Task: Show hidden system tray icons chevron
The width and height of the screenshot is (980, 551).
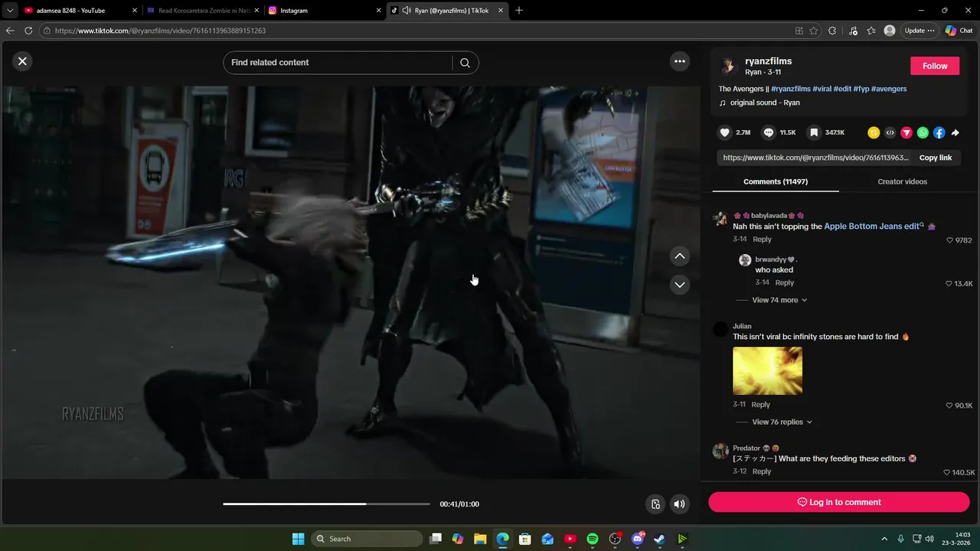Action: pos(884,539)
